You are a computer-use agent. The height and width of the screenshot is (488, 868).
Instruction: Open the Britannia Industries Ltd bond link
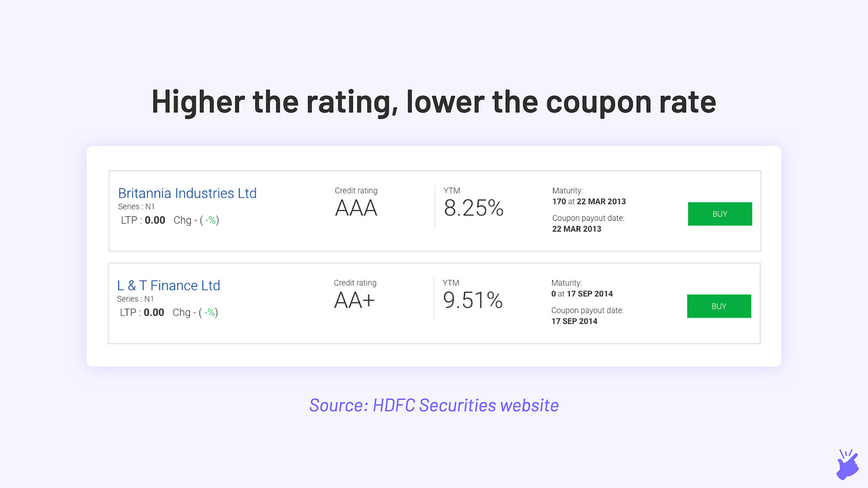pyautogui.click(x=187, y=193)
